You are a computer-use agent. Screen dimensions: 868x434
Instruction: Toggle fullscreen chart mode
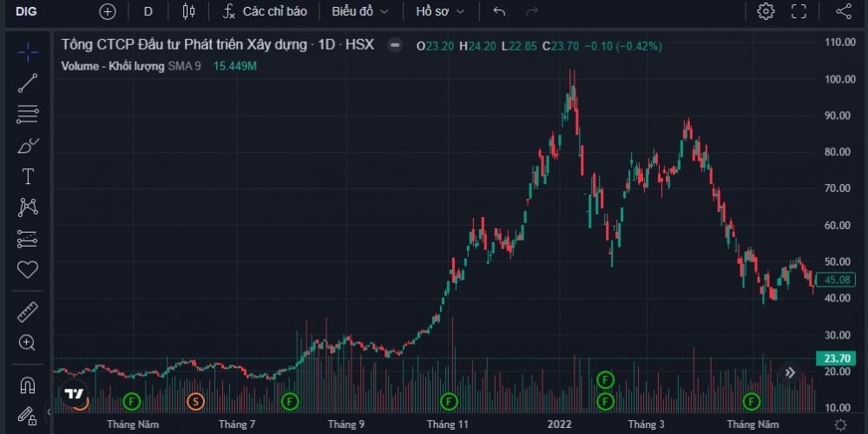coord(799,11)
